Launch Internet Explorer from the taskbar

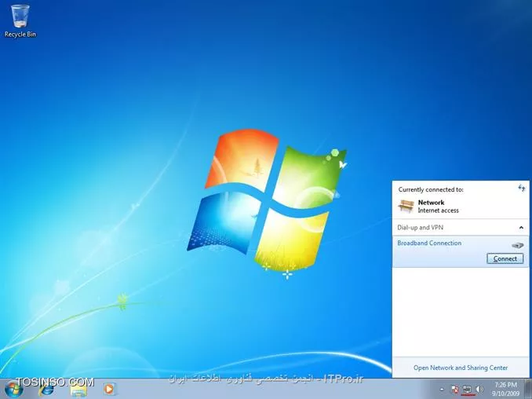tap(46, 390)
